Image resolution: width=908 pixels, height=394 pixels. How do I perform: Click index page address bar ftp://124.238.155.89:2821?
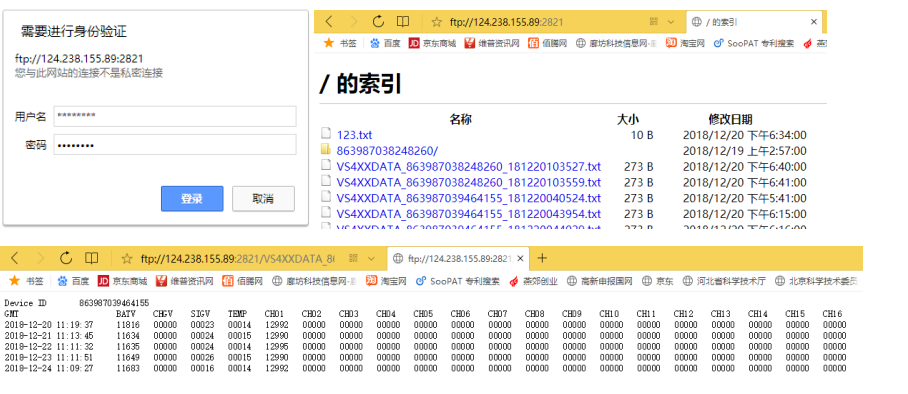(507, 23)
